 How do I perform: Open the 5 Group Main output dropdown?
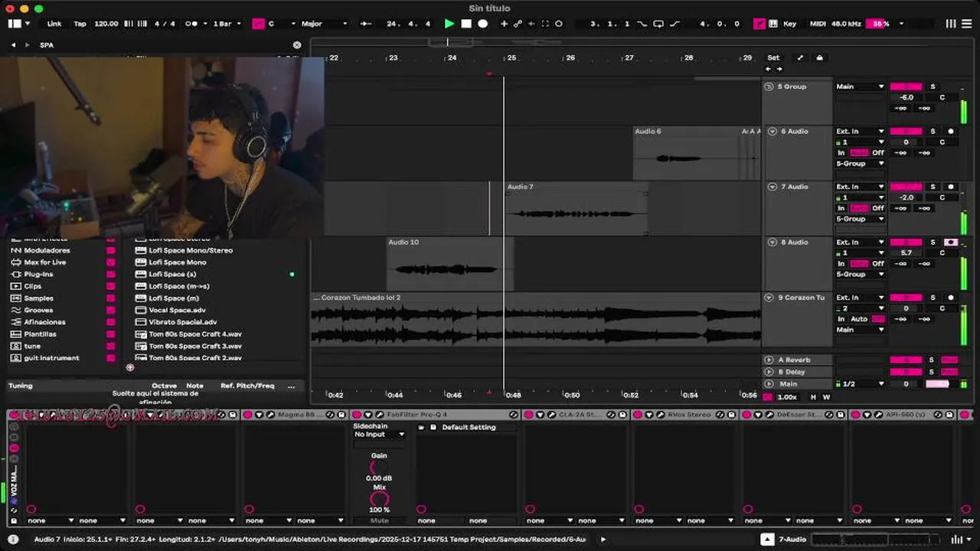click(860, 86)
